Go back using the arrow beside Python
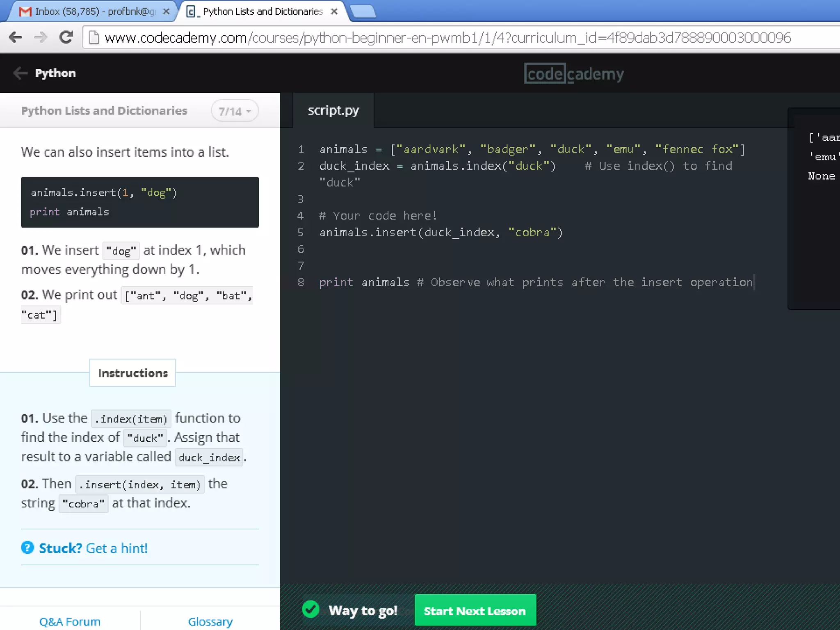This screenshot has height=630, width=840. point(20,73)
